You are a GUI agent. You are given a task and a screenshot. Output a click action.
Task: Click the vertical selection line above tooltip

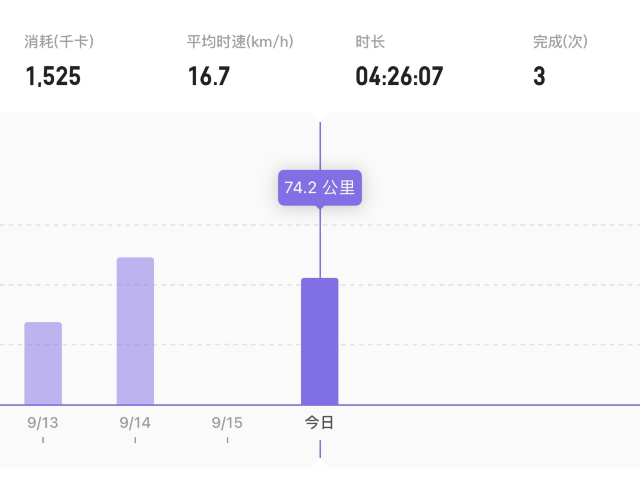320,145
